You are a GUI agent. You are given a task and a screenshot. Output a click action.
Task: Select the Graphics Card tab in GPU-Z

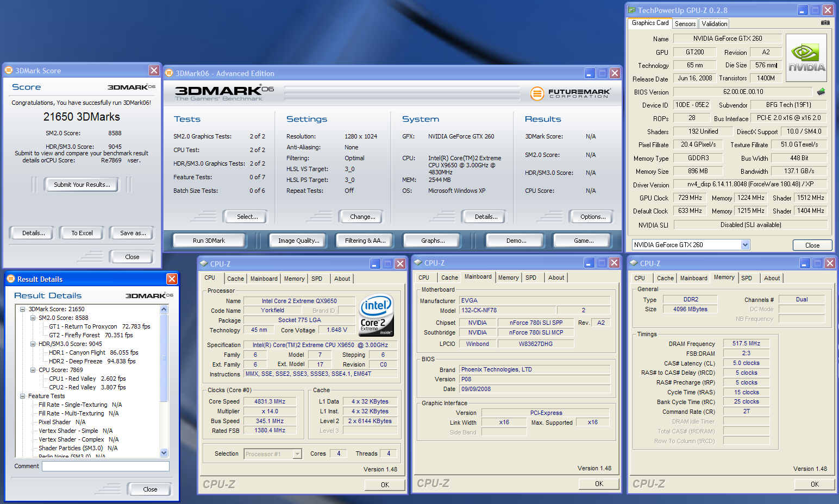(x=650, y=23)
